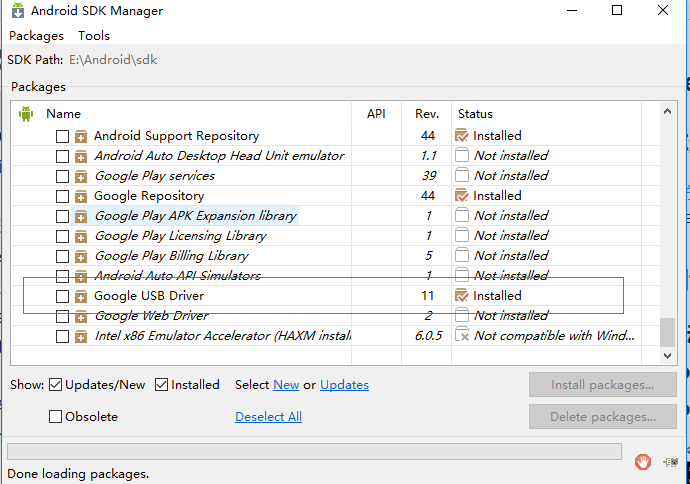The width and height of the screenshot is (690, 484).
Task: Toggle the Updates/New show checkbox
Action: click(x=55, y=385)
